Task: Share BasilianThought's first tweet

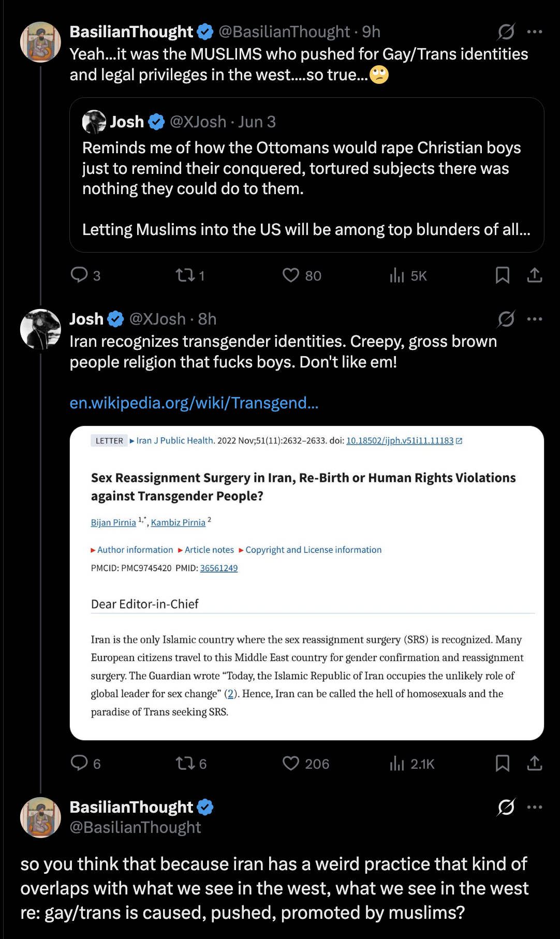Action: tap(535, 275)
